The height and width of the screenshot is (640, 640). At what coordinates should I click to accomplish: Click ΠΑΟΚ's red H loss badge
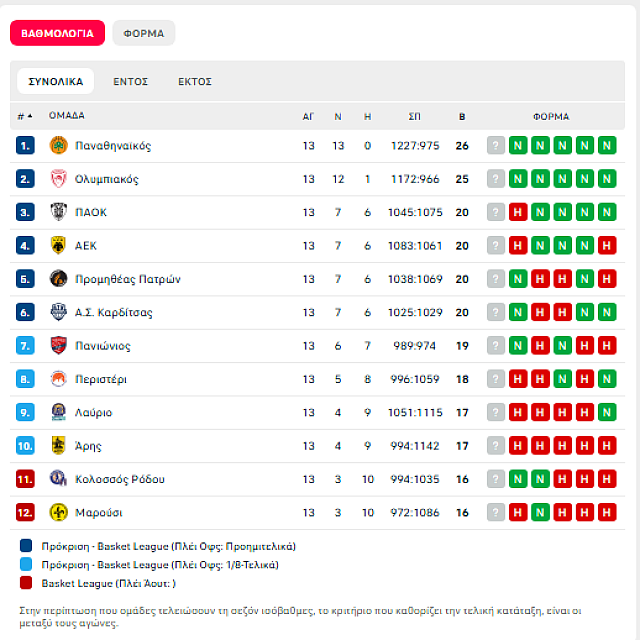coord(518,212)
